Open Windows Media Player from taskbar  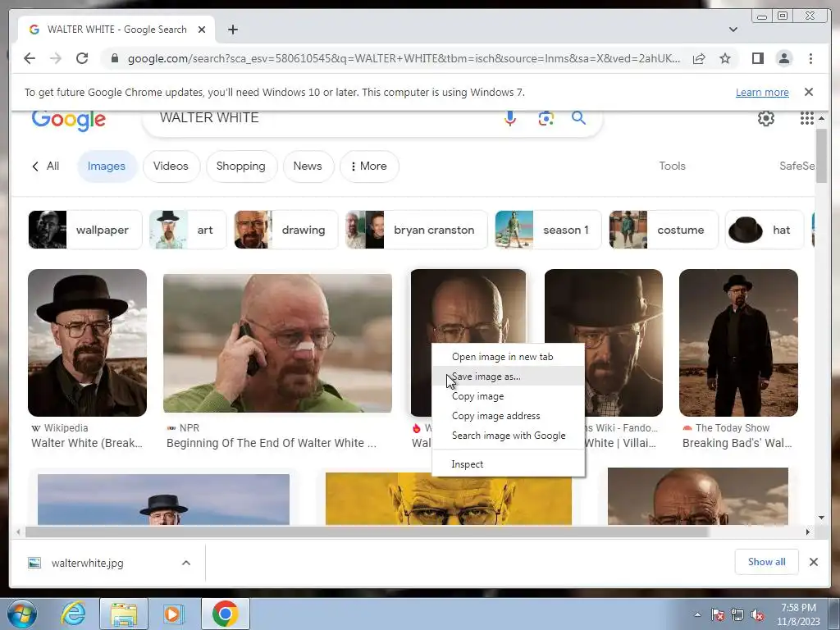(173, 614)
